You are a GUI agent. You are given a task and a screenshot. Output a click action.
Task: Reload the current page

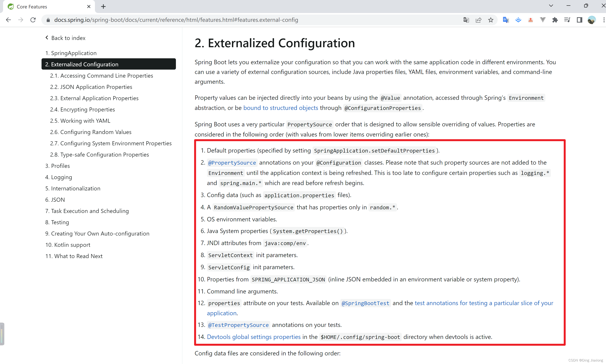point(33,20)
